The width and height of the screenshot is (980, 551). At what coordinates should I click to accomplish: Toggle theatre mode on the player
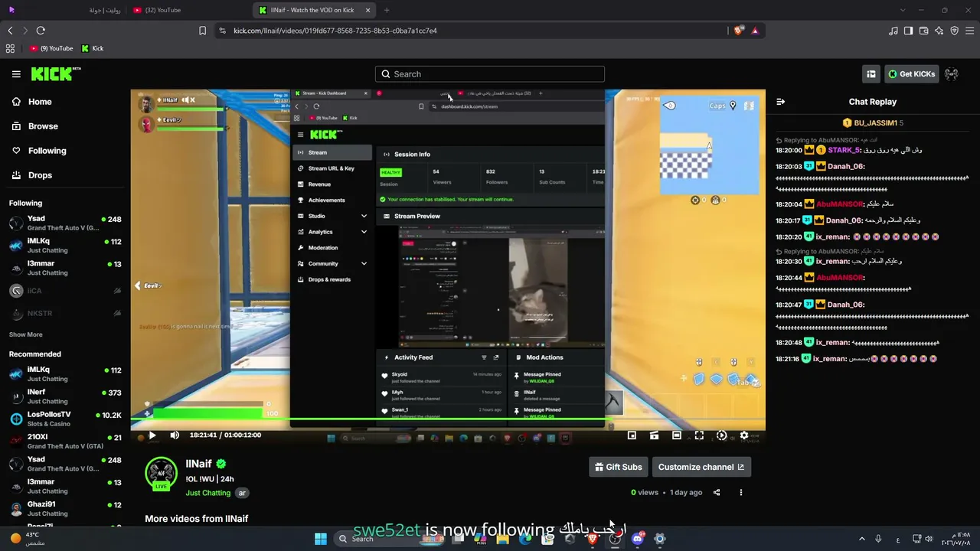[677, 435]
